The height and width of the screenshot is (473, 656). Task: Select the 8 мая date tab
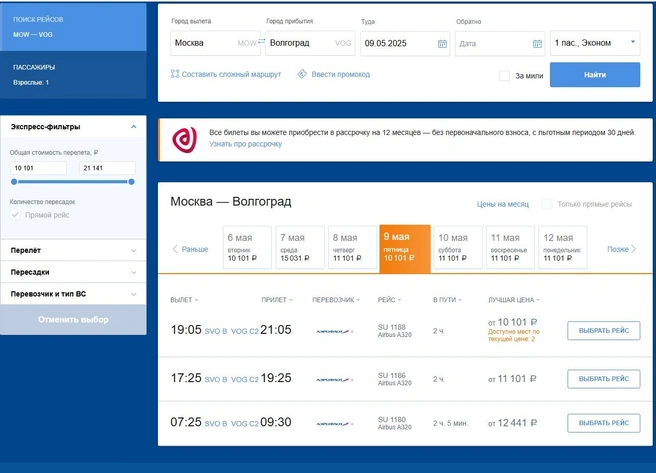pyautogui.click(x=352, y=248)
